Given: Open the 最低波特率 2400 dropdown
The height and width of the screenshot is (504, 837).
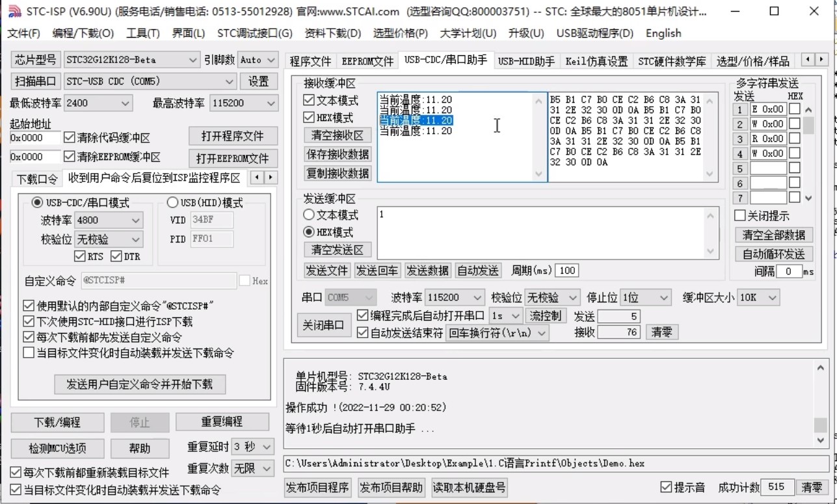Looking at the screenshot, I should pos(98,103).
